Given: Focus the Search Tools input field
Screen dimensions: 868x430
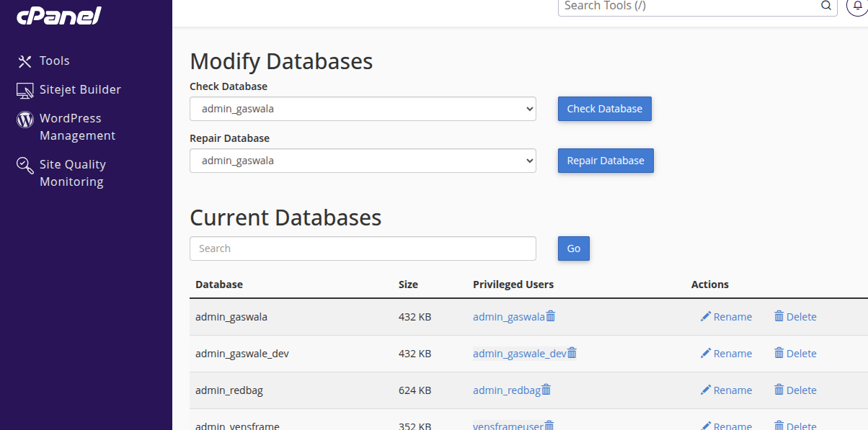Looking at the screenshot, I should [x=688, y=6].
